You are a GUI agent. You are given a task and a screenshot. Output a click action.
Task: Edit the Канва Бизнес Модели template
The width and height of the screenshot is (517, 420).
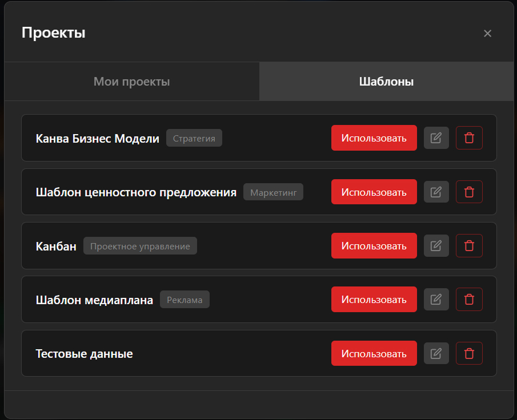(436, 138)
